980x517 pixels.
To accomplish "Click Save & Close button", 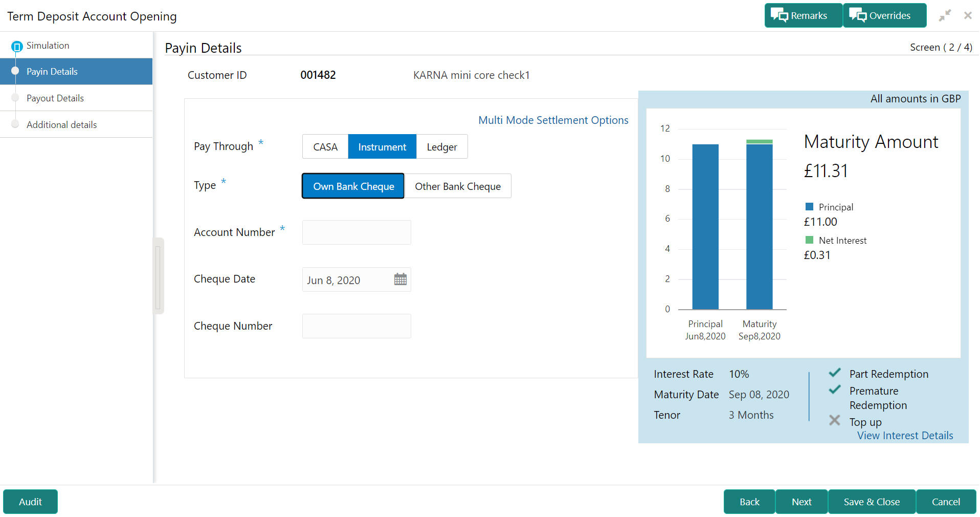I will pos(872,502).
